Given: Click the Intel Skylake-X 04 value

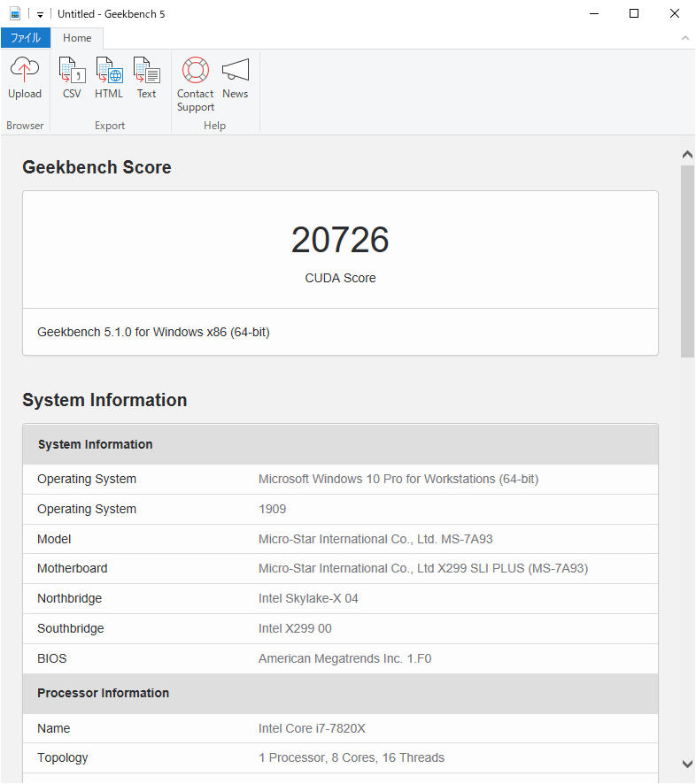Looking at the screenshot, I should point(308,598).
